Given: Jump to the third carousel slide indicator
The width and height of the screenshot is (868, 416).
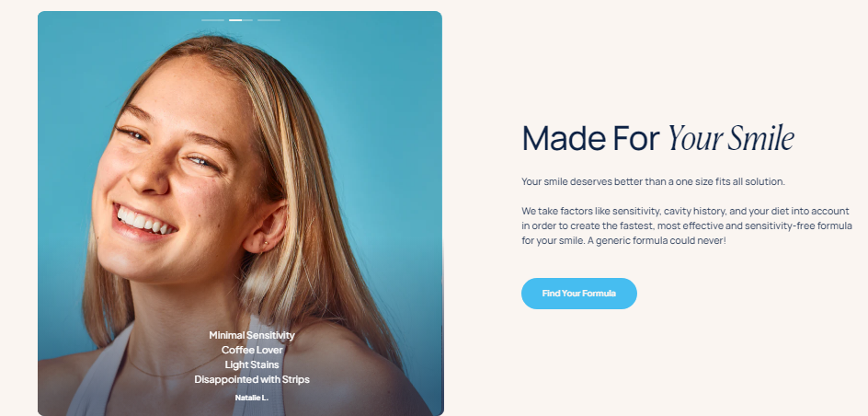Looking at the screenshot, I should pos(268,20).
